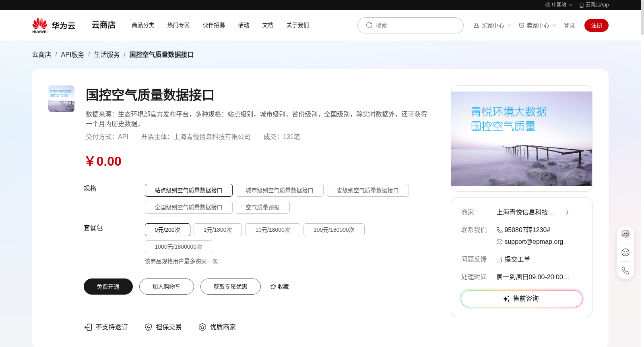
Task: Click the buyer center person icon
Action: coord(477,25)
